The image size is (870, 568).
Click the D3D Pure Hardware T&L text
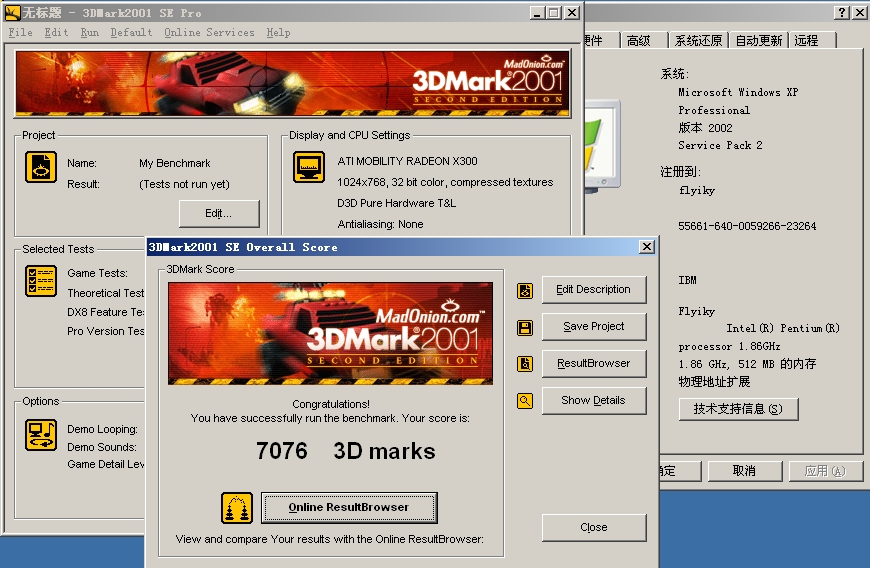pyautogui.click(x=397, y=203)
